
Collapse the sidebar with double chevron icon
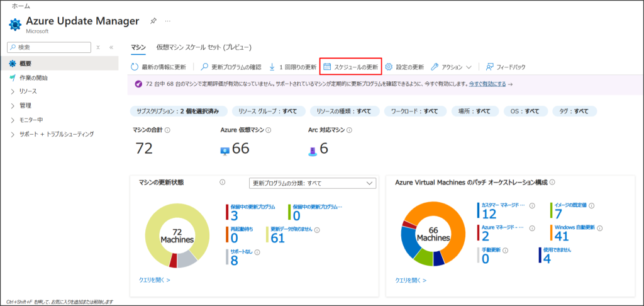pyautogui.click(x=111, y=47)
